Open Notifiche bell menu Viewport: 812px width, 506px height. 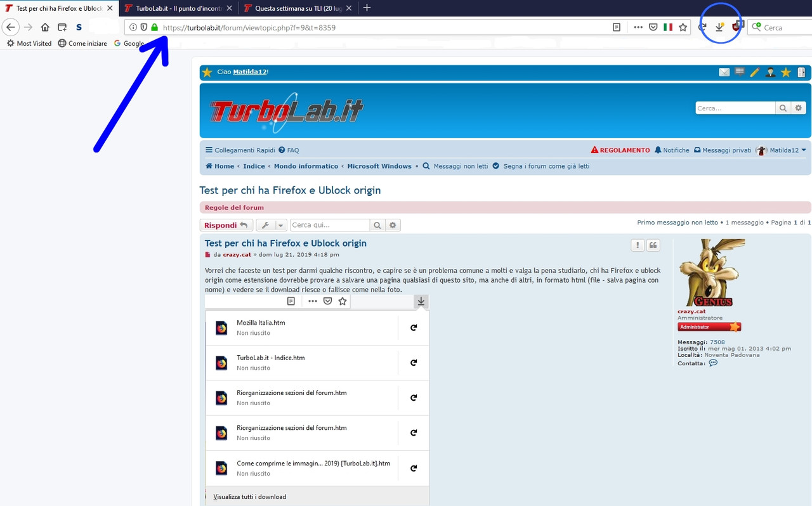(672, 150)
